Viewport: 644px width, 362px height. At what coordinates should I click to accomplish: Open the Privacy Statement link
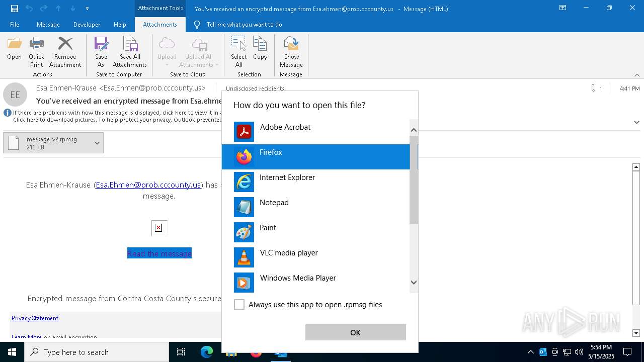coord(35,318)
